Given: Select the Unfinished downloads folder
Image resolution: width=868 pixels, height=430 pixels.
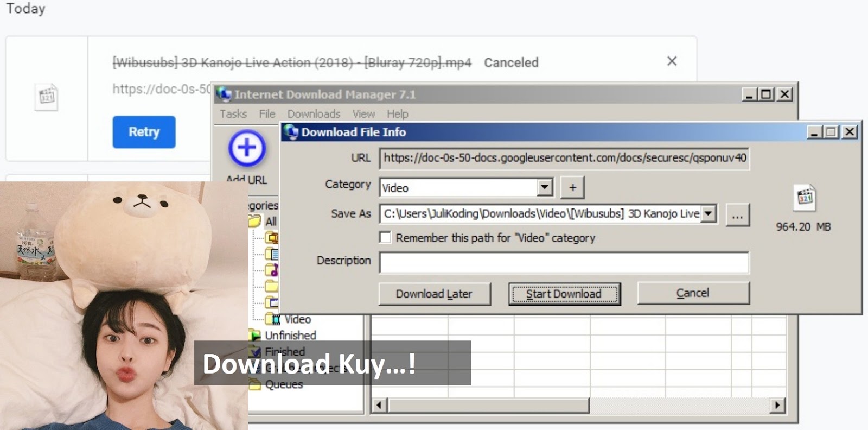Looking at the screenshot, I should click(283, 336).
